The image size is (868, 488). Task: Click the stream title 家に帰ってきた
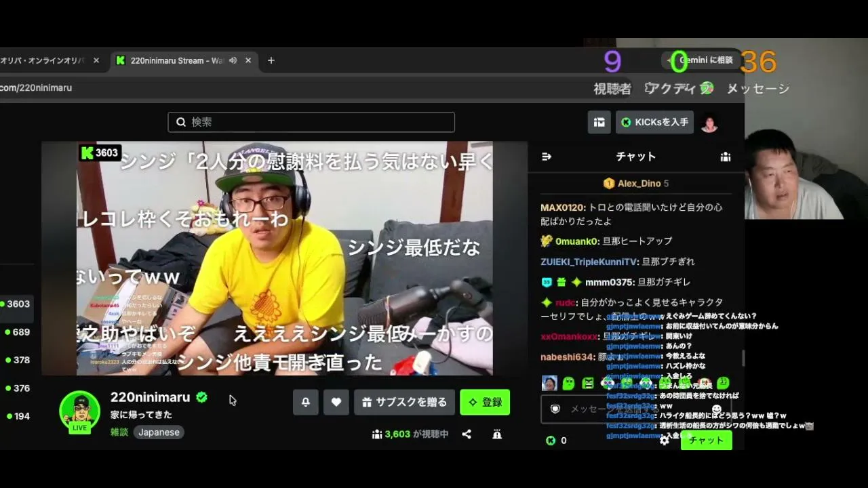coord(141,415)
